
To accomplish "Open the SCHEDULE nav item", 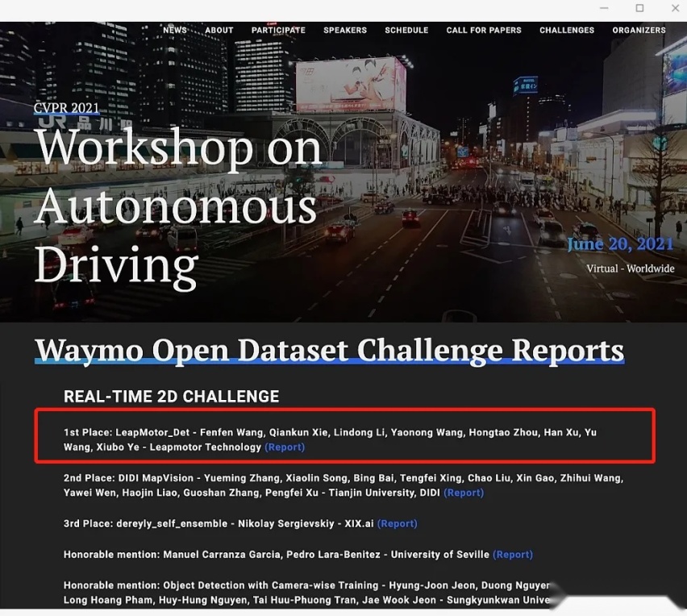I will 406,30.
